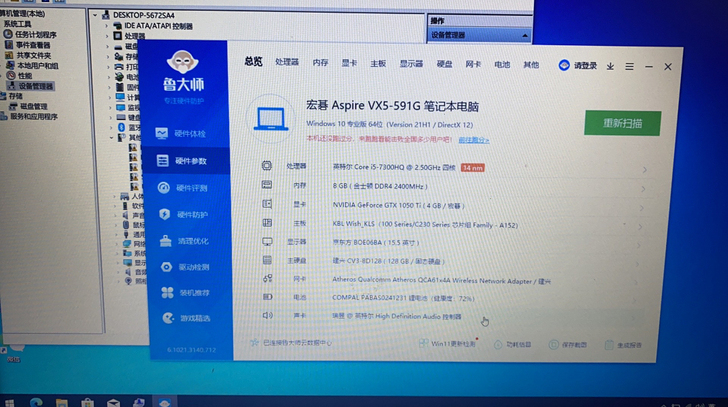Open File Explorer from taskbar

62,402
